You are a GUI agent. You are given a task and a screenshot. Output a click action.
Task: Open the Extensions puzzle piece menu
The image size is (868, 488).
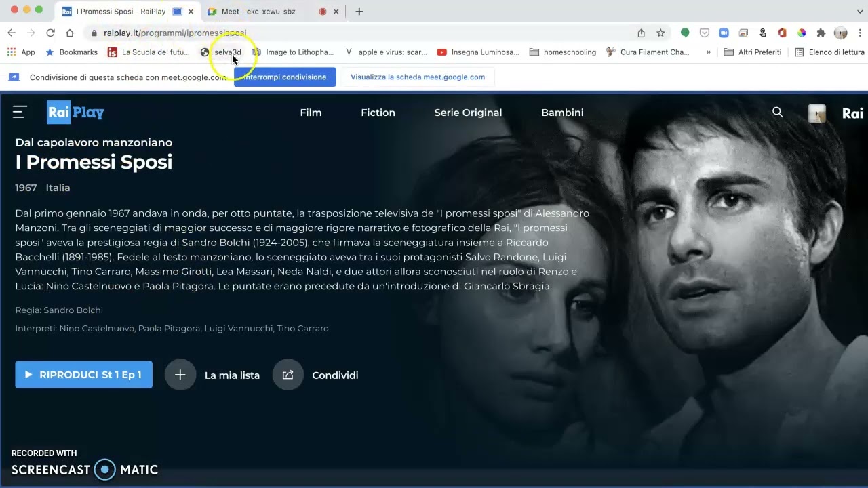(x=821, y=33)
